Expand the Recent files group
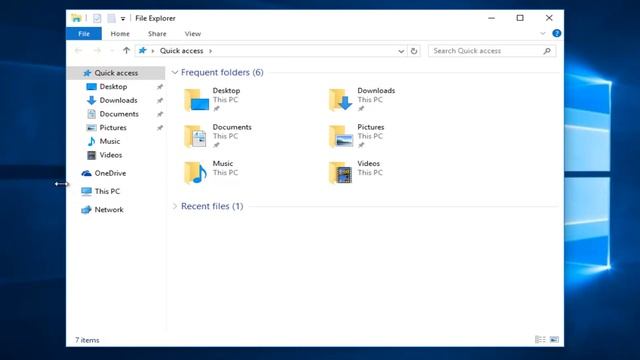 coord(175,206)
